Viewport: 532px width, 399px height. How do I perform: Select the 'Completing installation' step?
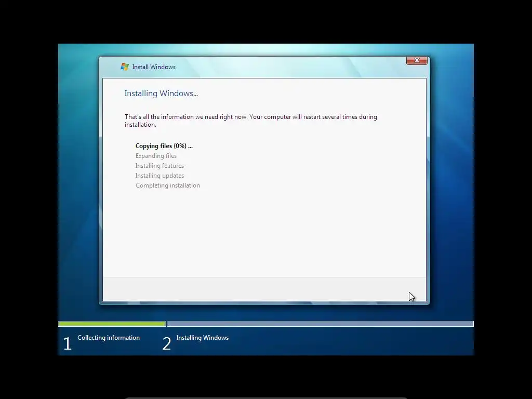pos(168,185)
